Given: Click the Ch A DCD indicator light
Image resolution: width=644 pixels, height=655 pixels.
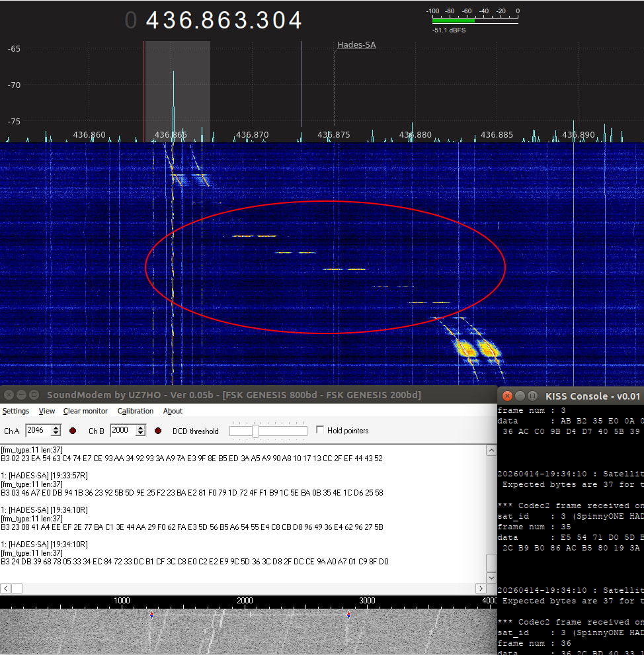Looking at the screenshot, I should (73, 431).
